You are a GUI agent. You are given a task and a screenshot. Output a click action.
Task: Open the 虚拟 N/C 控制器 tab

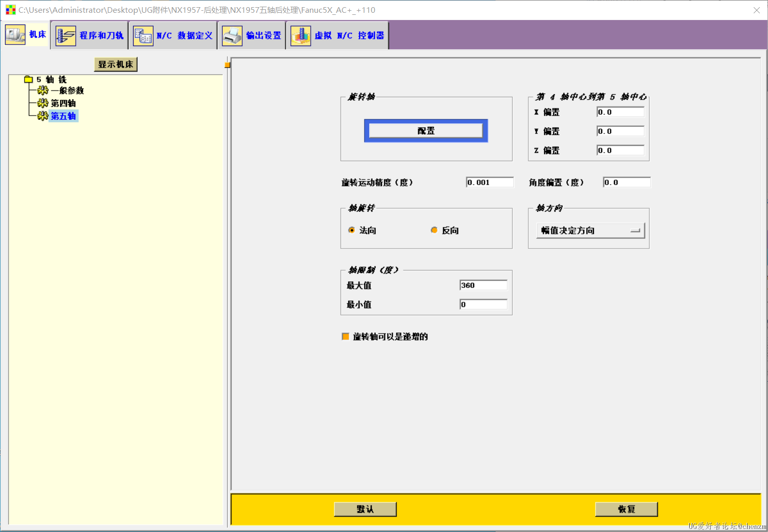(x=338, y=35)
